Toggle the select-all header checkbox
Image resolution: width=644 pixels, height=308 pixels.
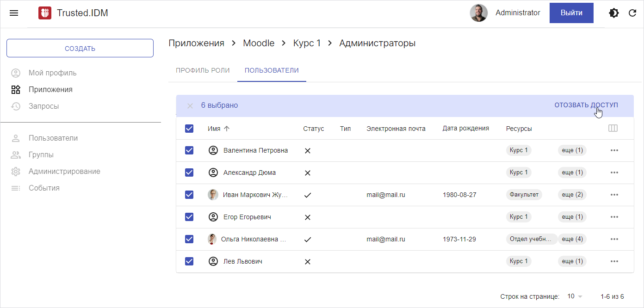[x=189, y=129]
